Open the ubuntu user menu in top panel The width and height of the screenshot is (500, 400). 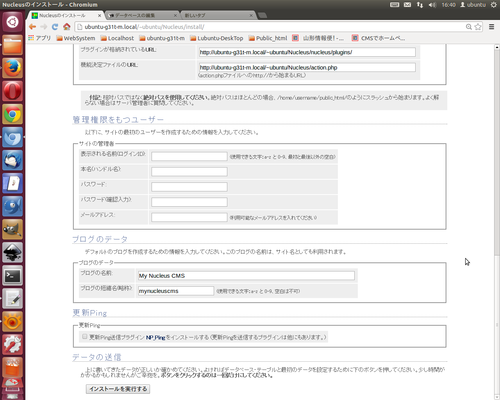pos(473,5)
